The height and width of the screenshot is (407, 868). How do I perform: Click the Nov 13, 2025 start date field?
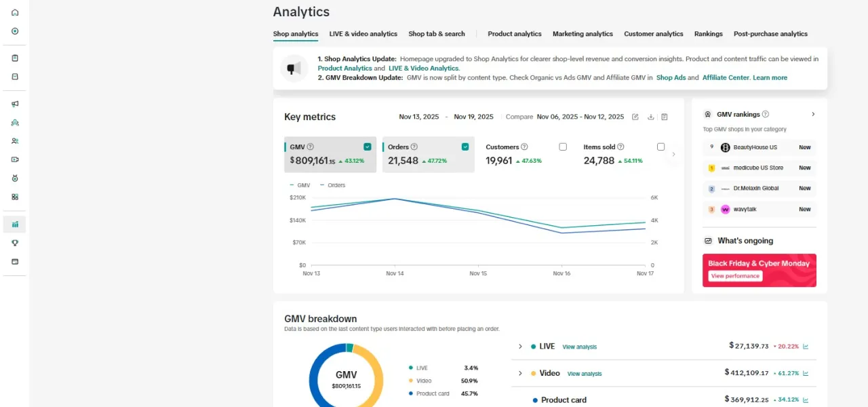click(x=418, y=117)
